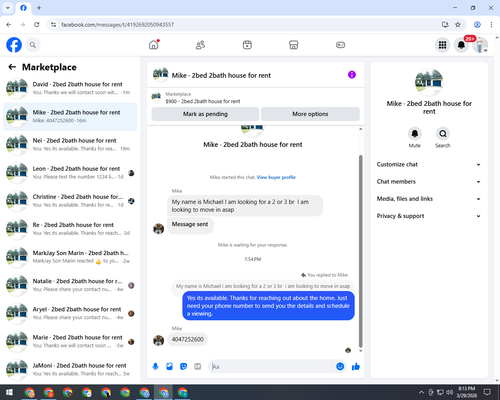Click the 'Message sent' bubble
Image resolution: width=500 pixels, height=400 pixels.
coord(190,225)
